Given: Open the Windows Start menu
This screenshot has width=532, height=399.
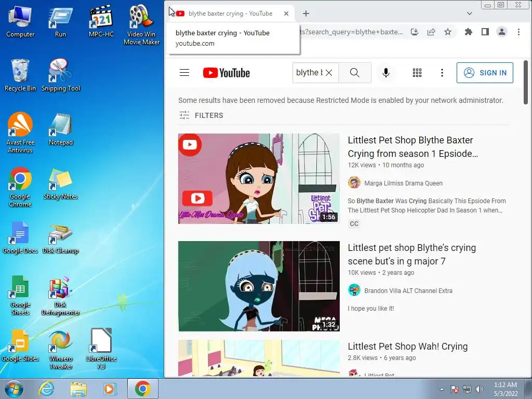Looking at the screenshot, I should click(x=14, y=389).
